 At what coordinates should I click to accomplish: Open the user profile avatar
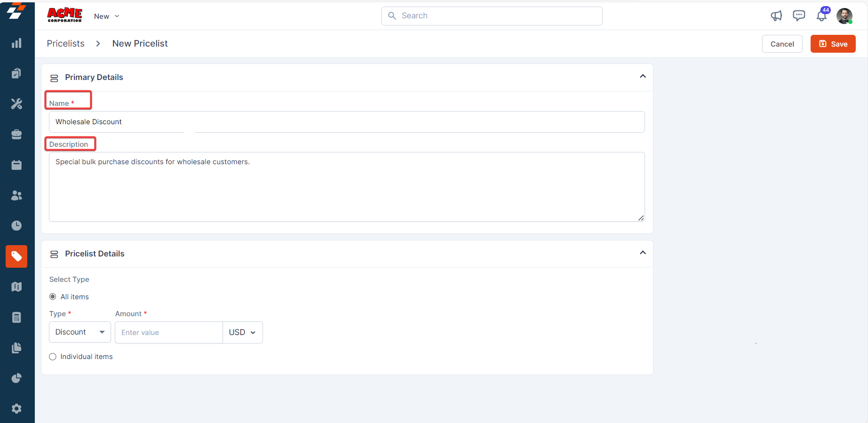point(844,16)
